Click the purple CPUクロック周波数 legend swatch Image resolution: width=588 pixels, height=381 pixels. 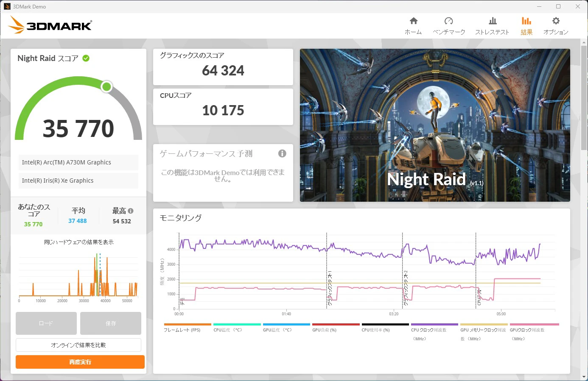pos(435,324)
